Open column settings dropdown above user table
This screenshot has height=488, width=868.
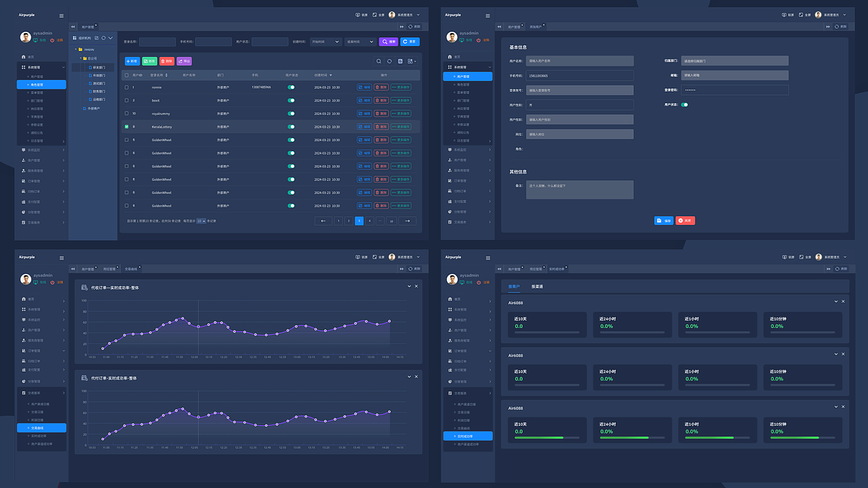pos(412,61)
